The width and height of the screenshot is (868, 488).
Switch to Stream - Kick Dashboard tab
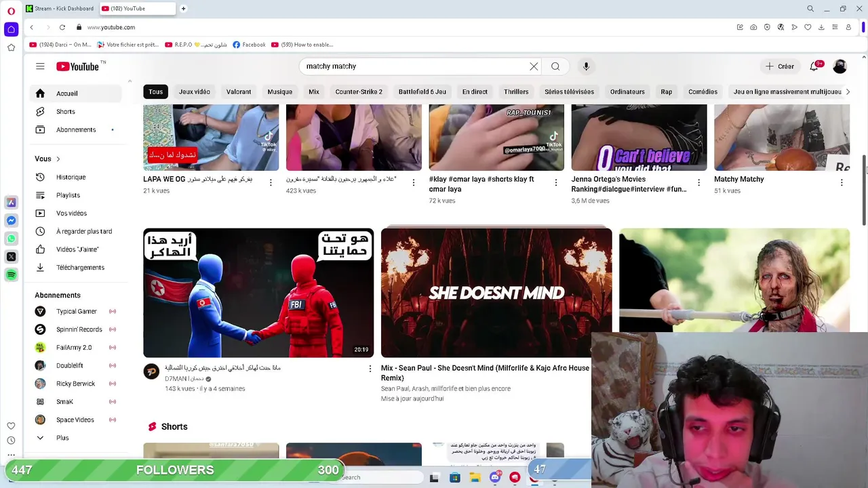(x=60, y=8)
